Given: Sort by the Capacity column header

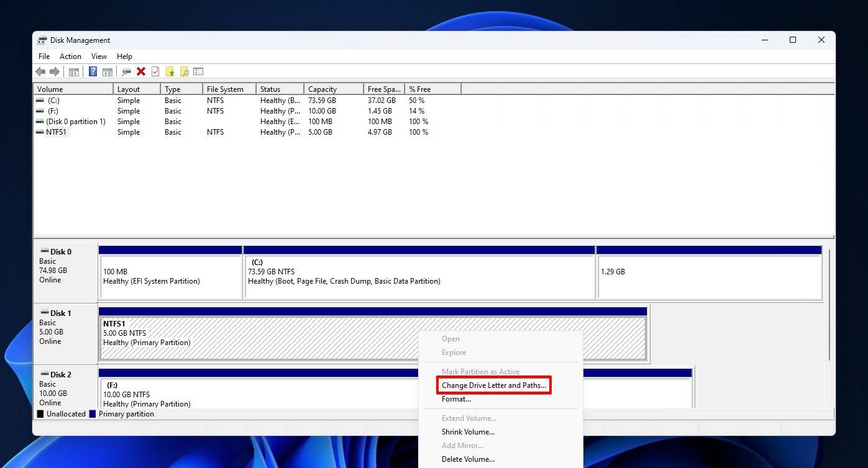Looking at the screenshot, I should point(334,89).
